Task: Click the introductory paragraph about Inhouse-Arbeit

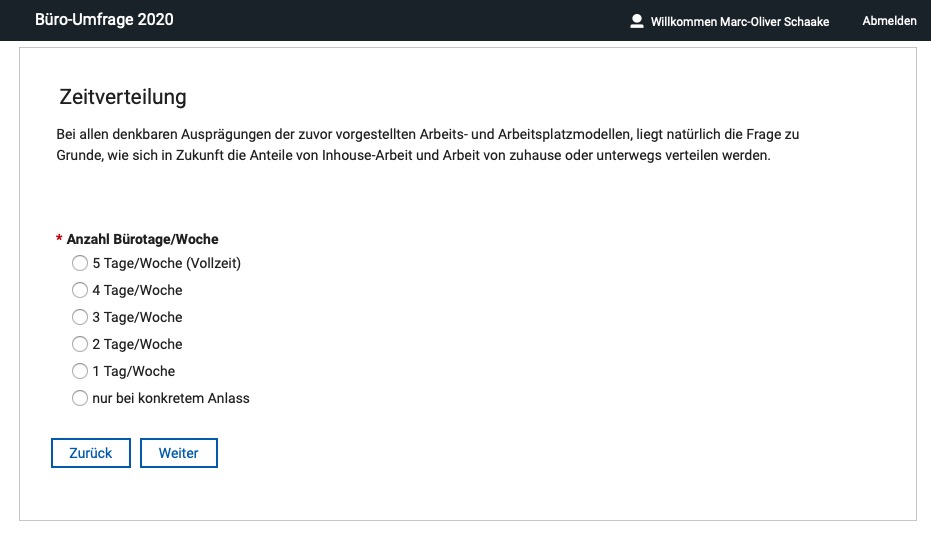Action: 428,145
